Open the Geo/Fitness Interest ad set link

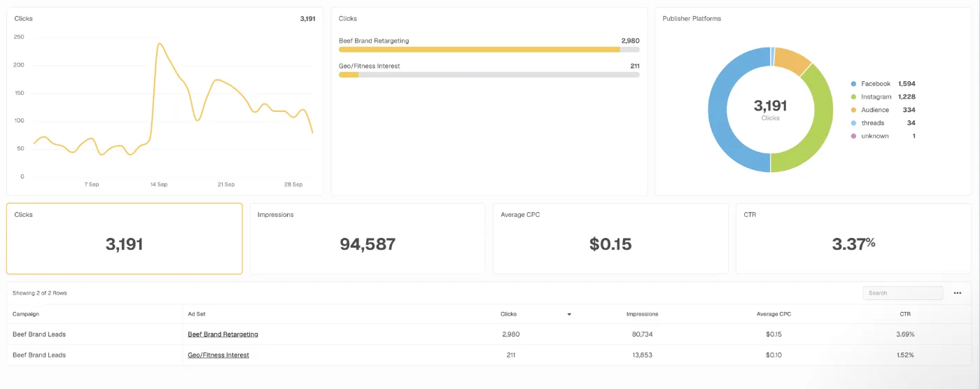(x=218, y=355)
